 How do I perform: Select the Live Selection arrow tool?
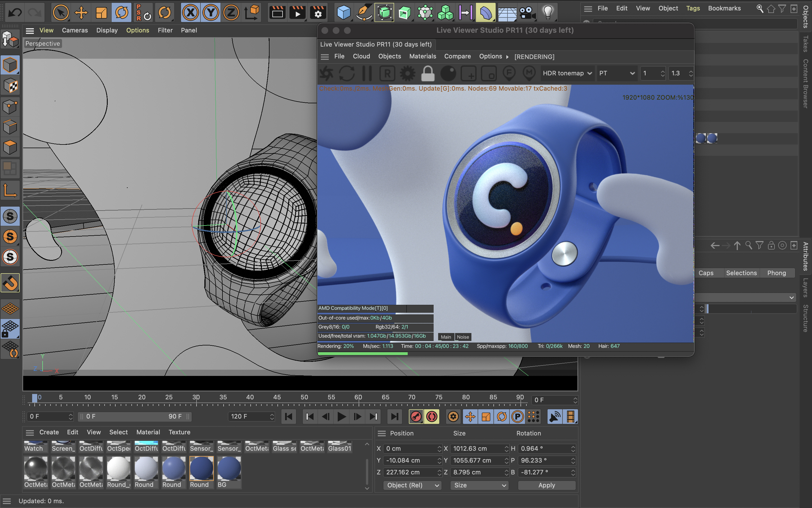pos(61,13)
